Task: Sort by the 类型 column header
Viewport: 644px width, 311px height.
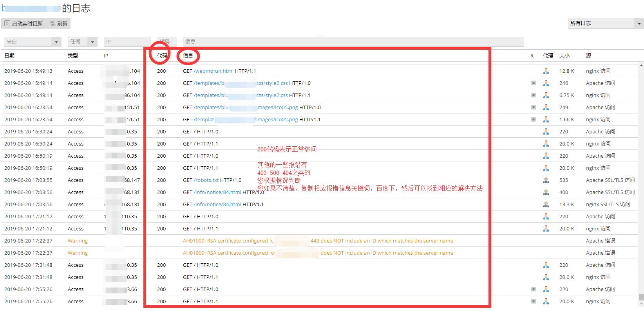Action: [73, 56]
